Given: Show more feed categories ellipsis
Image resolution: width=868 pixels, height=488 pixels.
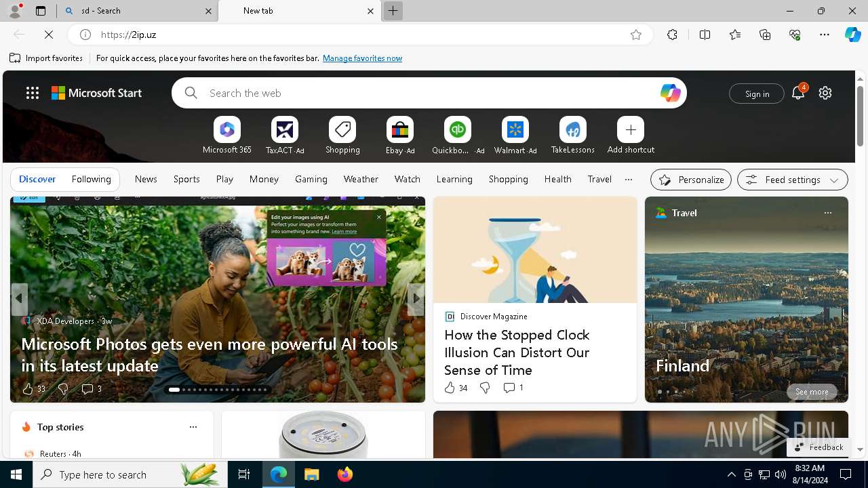Looking at the screenshot, I should click(x=629, y=180).
